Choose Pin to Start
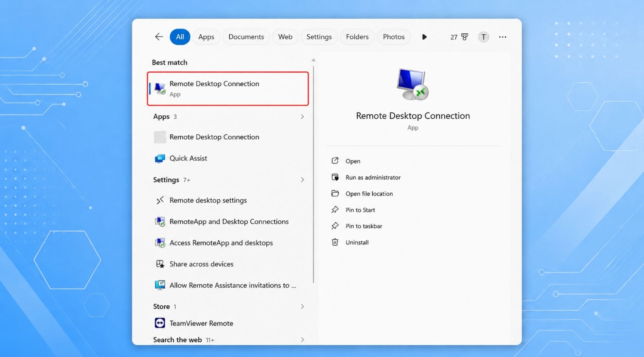This screenshot has width=644, height=357. pos(360,210)
